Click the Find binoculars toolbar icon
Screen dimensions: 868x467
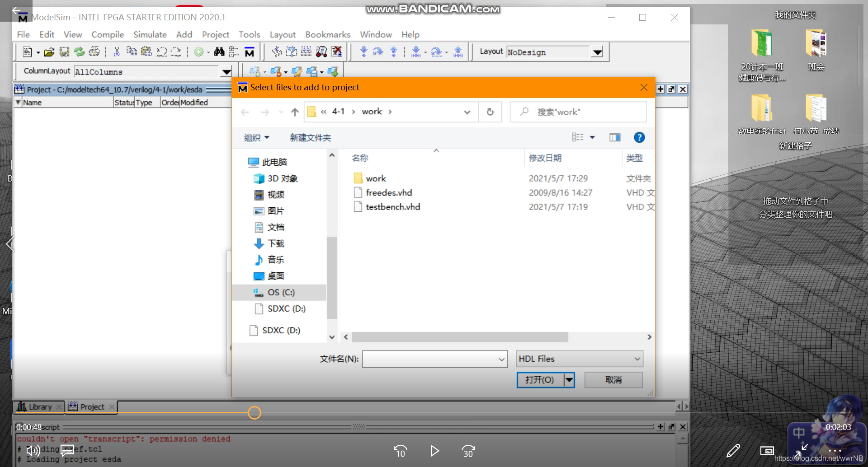coord(219,52)
